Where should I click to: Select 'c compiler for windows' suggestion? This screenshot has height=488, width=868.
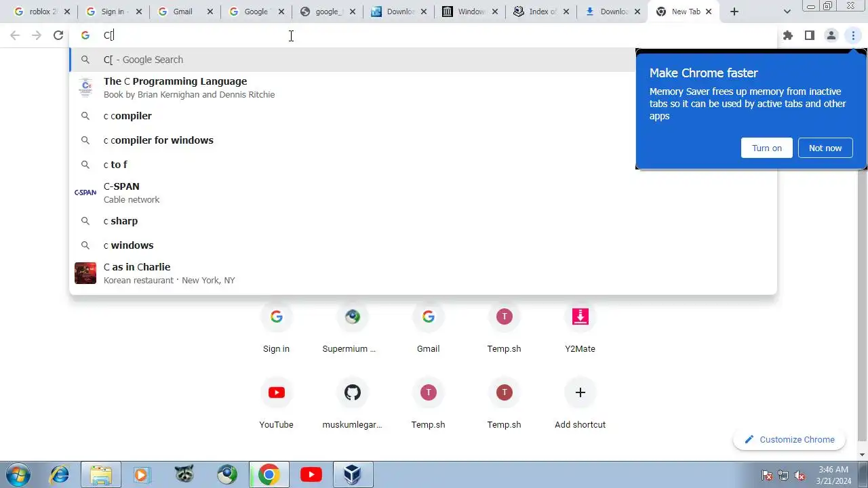click(x=423, y=140)
